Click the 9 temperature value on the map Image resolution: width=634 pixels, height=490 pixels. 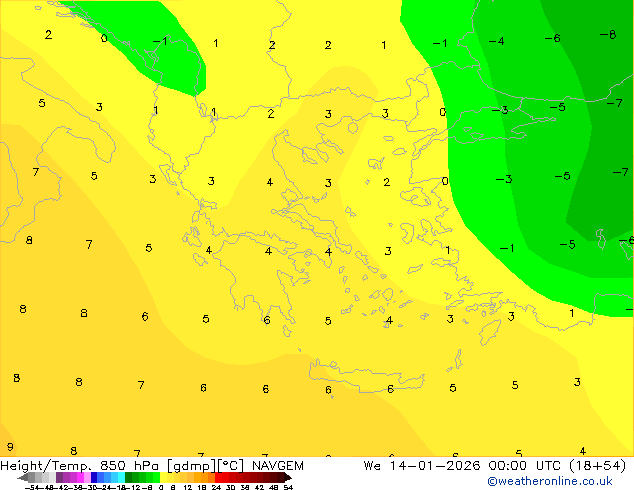[10, 447]
